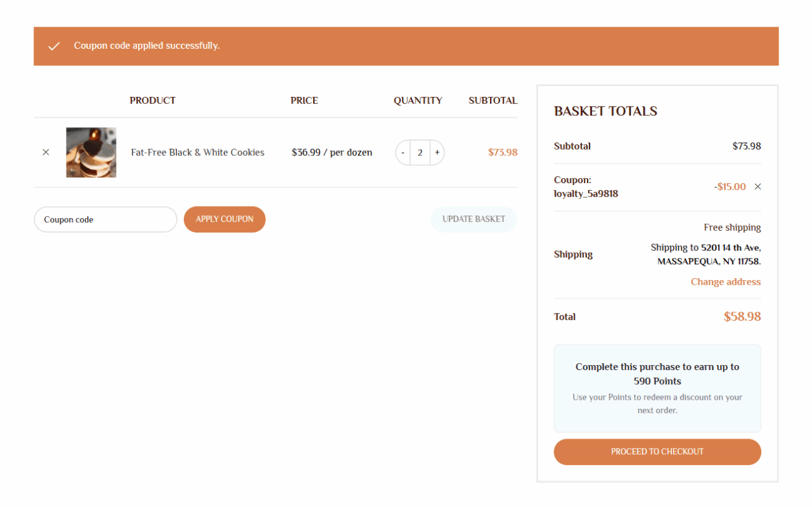Screen dimensions: 812x507
Task: Click the -$15.00 coupon discount amount
Action: pyautogui.click(x=730, y=187)
